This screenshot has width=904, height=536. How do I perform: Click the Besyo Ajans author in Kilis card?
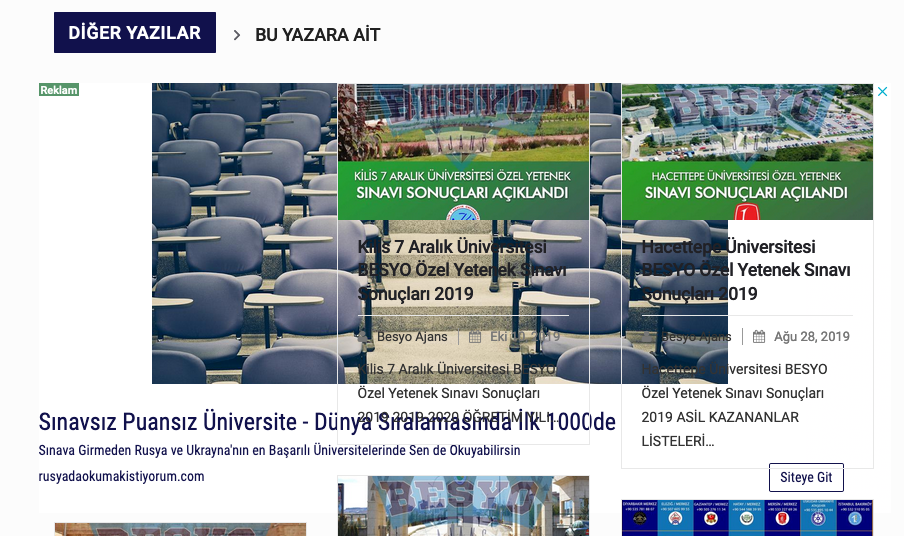click(x=412, y=337)
